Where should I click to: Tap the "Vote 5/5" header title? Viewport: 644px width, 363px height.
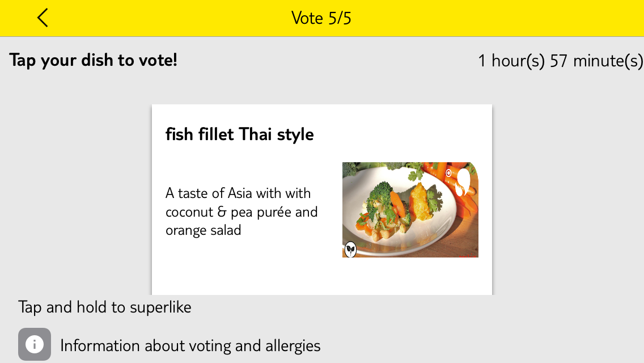(x=321, y=18)
